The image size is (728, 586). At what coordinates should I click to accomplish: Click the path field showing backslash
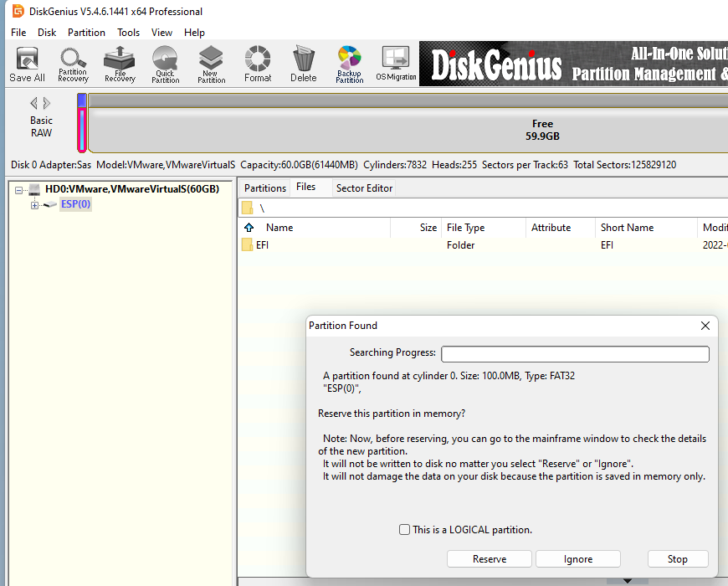pos(483,208)
